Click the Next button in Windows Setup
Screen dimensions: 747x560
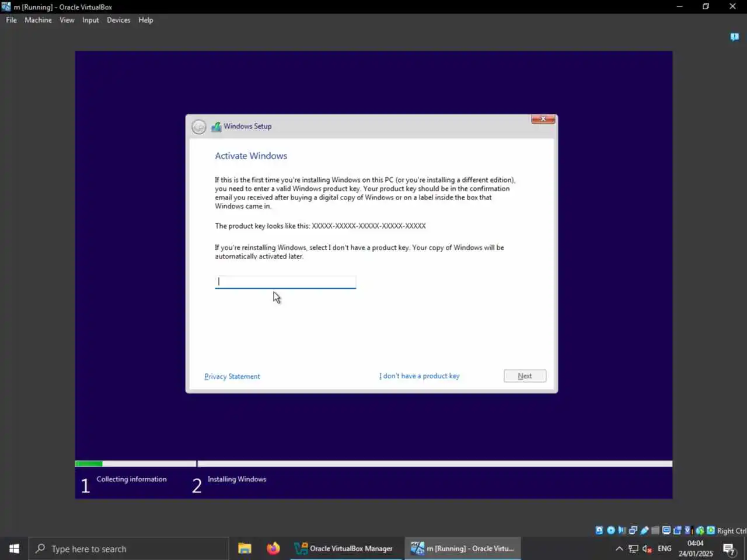[525, 376]
